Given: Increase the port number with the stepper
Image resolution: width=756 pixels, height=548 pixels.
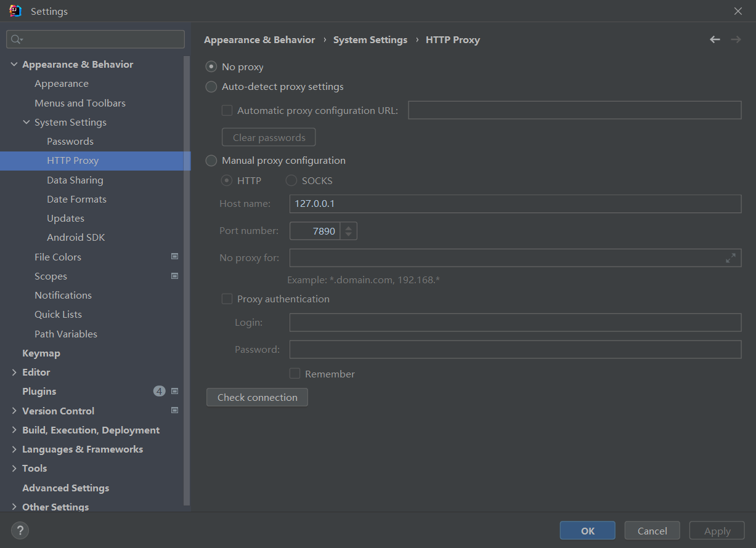Looking at the screenshot, I should 349,228.
